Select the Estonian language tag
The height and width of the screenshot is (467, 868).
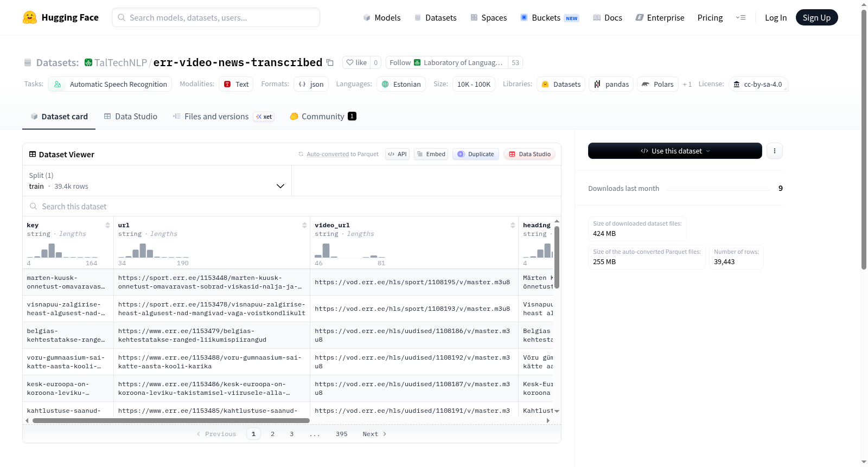click(401, 84)
